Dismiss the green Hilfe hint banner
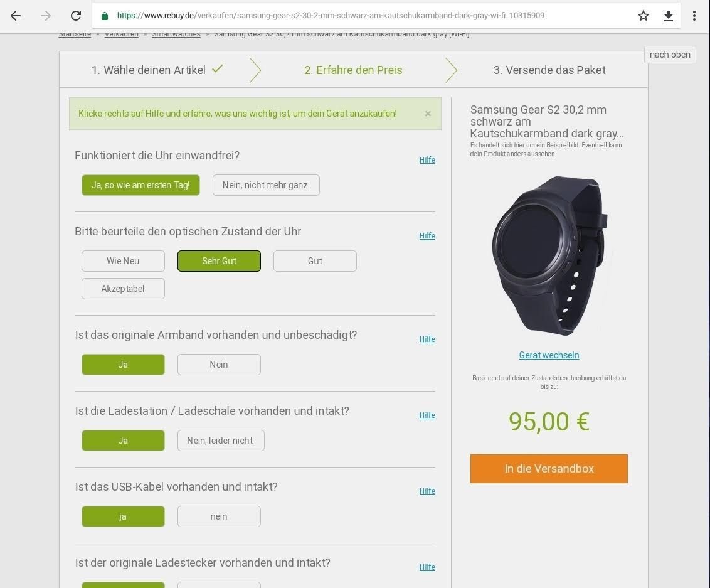Screen dimensions: 710x588 coord(428,114)
